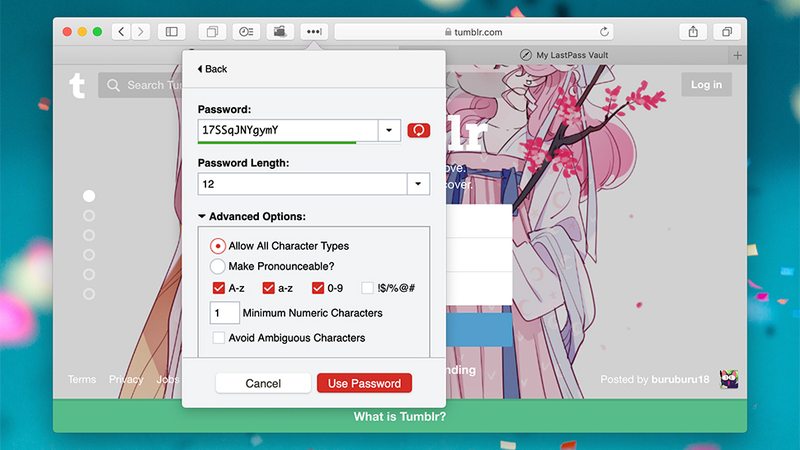Enable special characters !$/%@# checkbox

[x=367, y=288]
